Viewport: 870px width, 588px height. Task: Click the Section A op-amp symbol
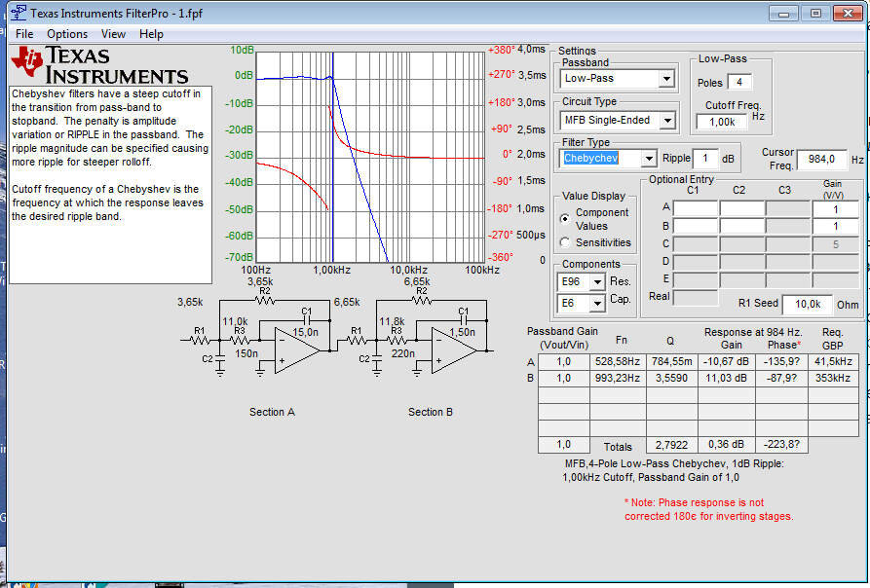coord(297,350)
